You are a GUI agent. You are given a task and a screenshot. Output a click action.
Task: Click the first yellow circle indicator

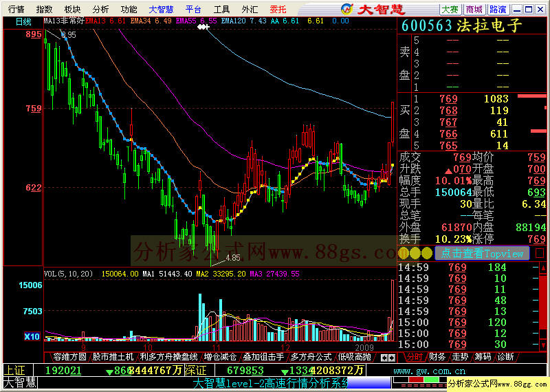click(404, 253)
